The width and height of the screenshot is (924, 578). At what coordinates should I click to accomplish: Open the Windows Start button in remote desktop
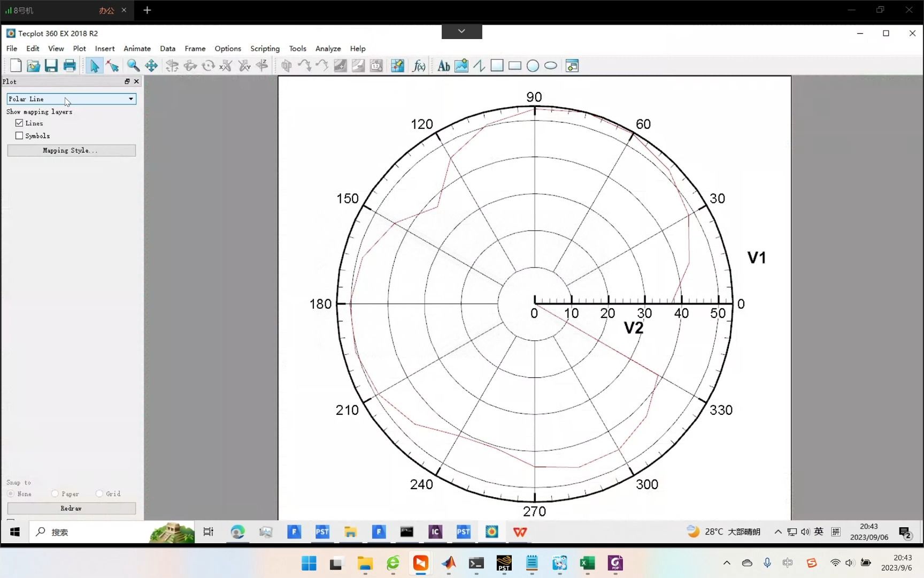pos(15,532)
